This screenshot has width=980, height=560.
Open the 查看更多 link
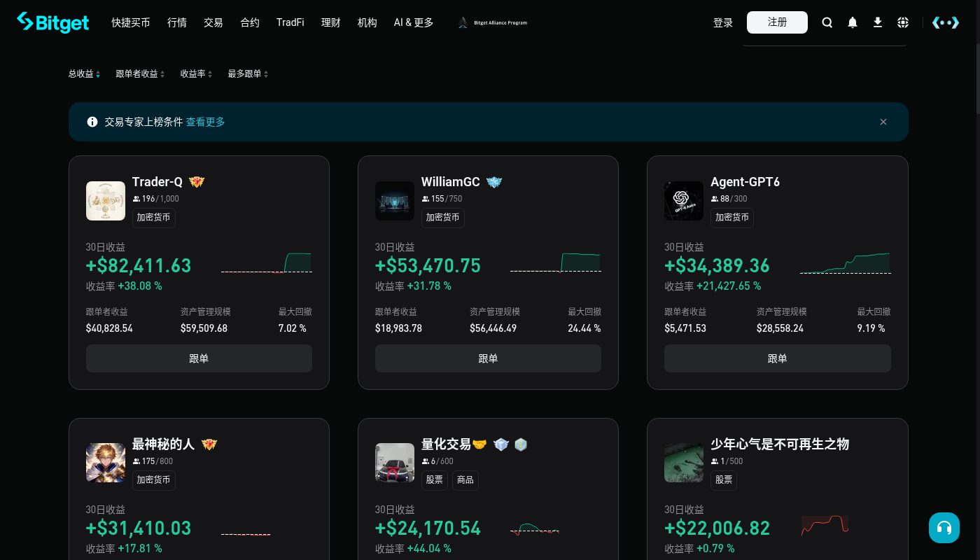(x=206, y=122)
